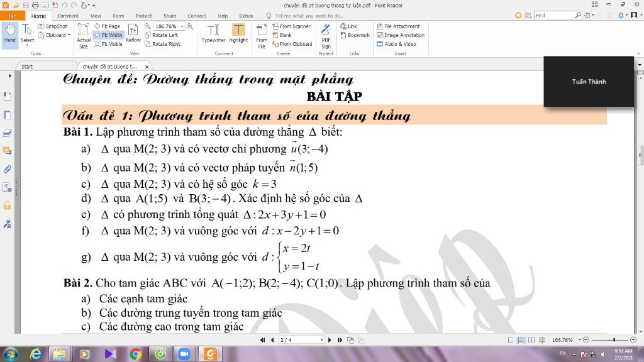Open Reflow view
The width and height of the screenshot is (644, 362).
pyautogui.click(x=133, y=34)
